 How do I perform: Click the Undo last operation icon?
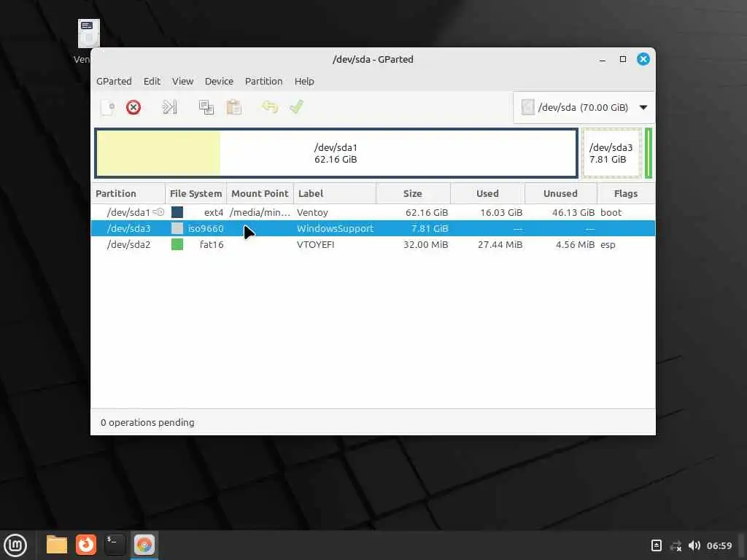click(270, 106)
